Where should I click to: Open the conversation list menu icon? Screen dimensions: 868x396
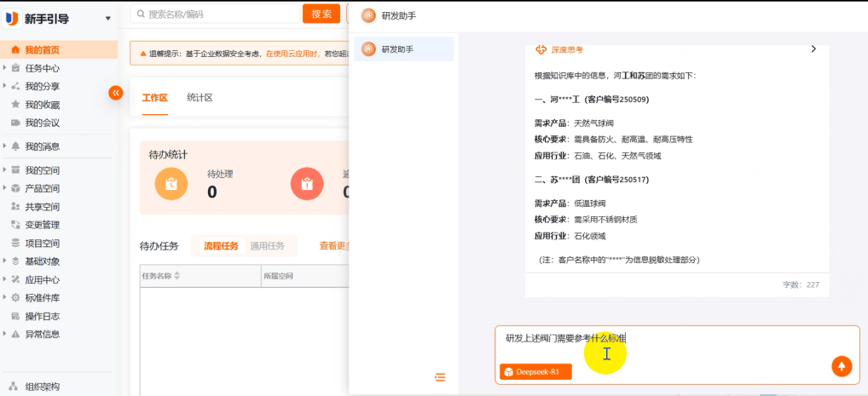[x=440, y=377]
